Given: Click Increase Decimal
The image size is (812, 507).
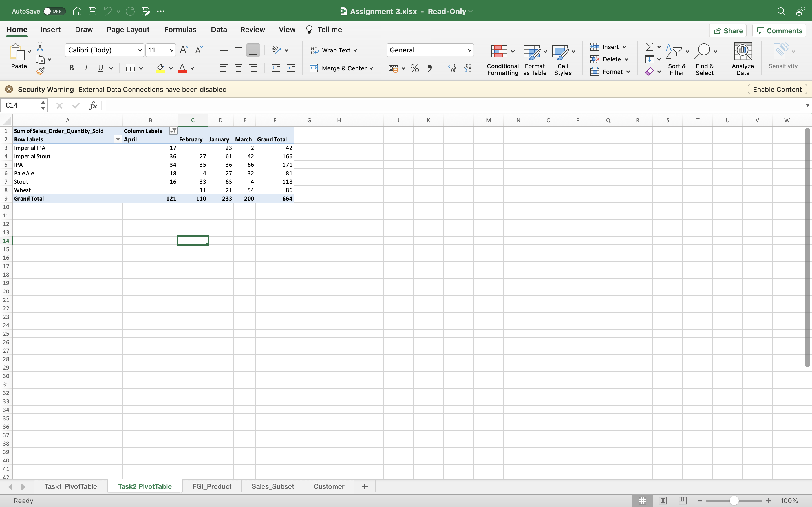Looking at the screenshot, I should (452, 68).
